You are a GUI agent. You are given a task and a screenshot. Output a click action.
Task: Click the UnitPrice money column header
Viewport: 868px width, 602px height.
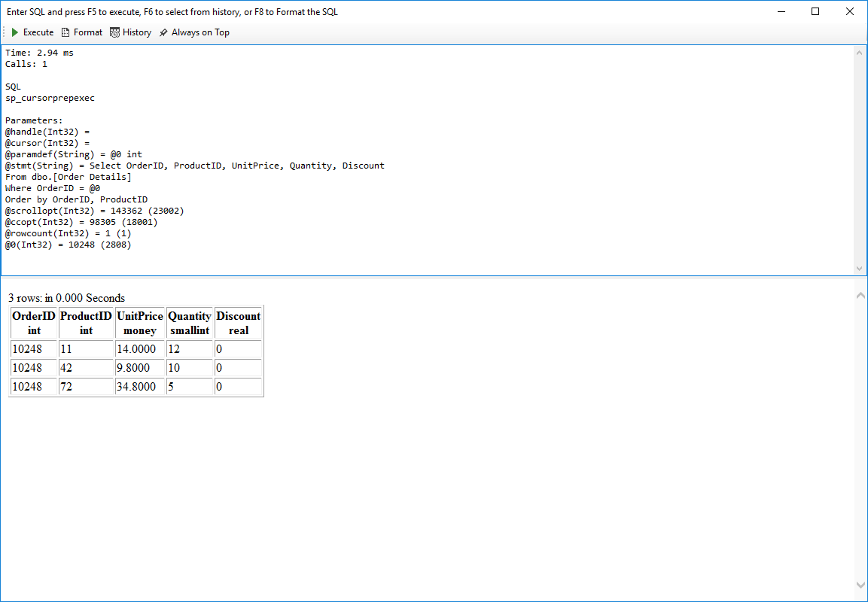140,323
